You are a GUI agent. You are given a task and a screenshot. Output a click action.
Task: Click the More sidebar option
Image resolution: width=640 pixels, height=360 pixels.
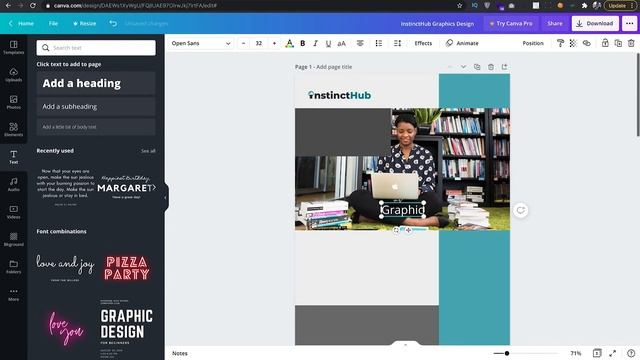point(13,294)
